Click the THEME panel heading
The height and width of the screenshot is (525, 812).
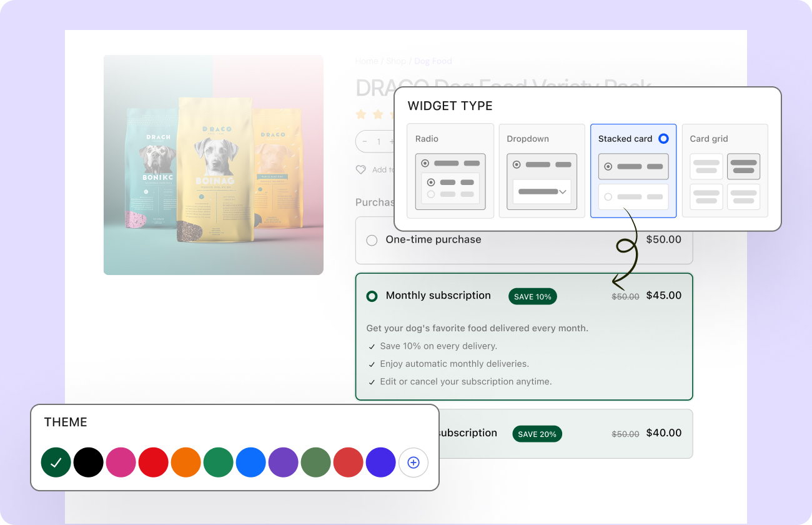click(x=66, y=422)
